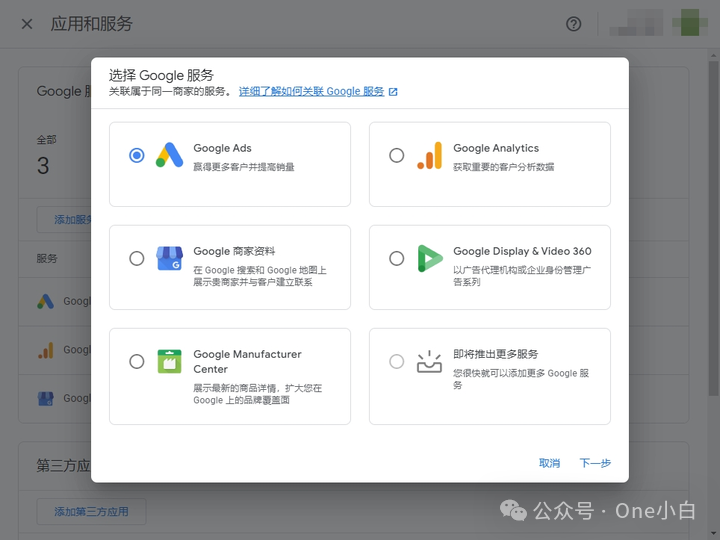Click the 全部 count label in background
The width and height of the screenshot is (720, 540).
46,140
